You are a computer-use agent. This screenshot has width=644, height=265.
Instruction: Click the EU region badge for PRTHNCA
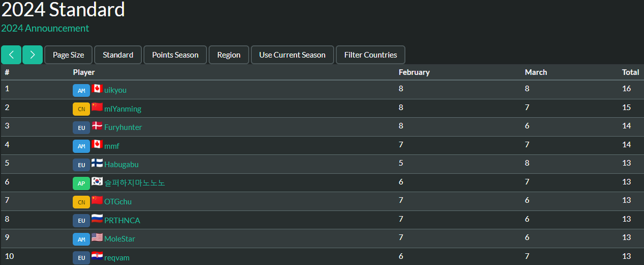click(x=81, y=220)
